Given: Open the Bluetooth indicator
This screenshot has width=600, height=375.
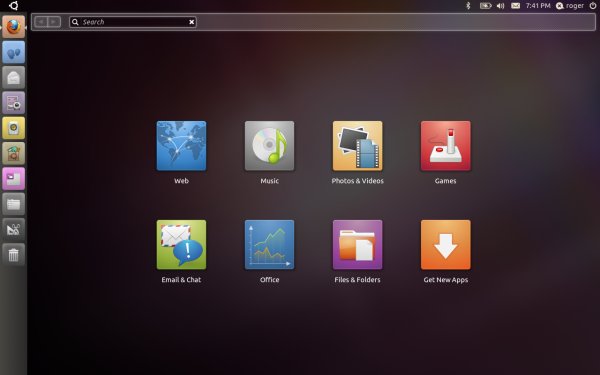Looking at the screenshot, I should (x=468, y=5).
